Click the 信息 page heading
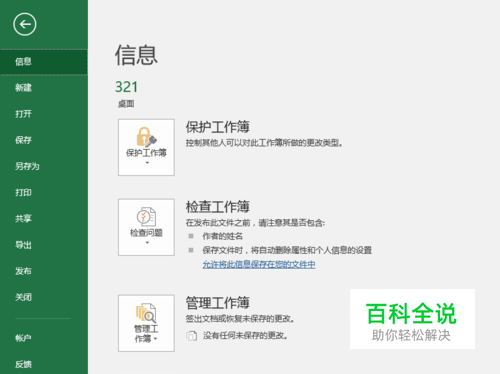The height and width of the screenshot is (374, 500). 136,55
